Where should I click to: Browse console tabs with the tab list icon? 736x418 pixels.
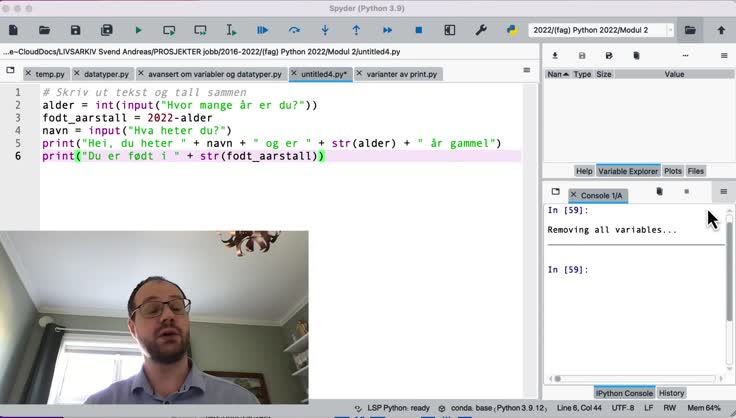point(556,191)
